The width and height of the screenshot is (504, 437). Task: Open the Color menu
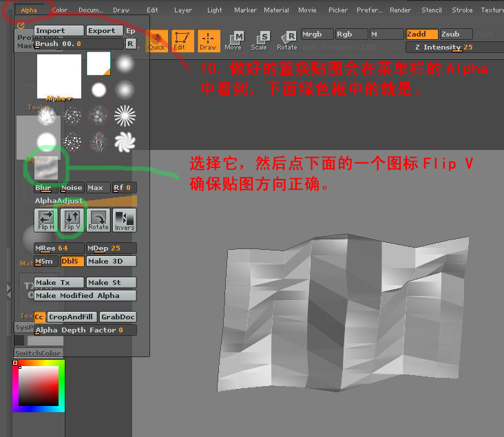[x=60, y=10]
